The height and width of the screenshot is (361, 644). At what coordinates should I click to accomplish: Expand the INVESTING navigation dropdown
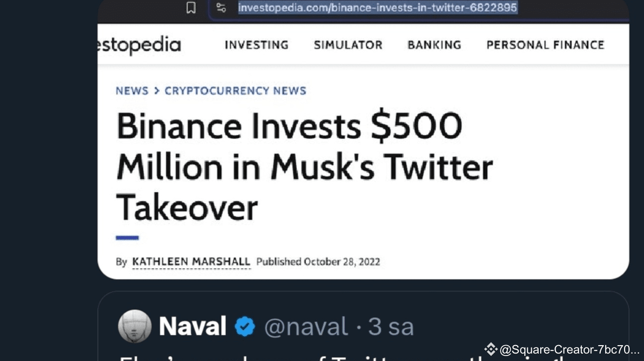point(256,45)
